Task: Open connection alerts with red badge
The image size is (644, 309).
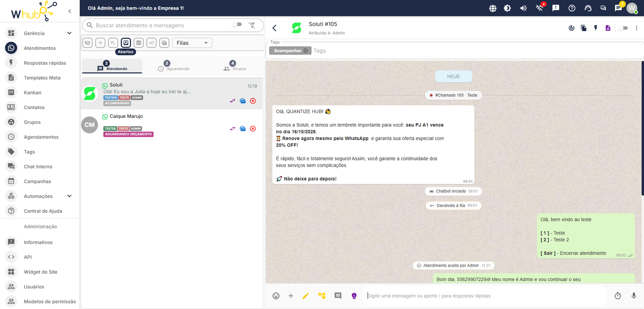Action: pos(540,8)
